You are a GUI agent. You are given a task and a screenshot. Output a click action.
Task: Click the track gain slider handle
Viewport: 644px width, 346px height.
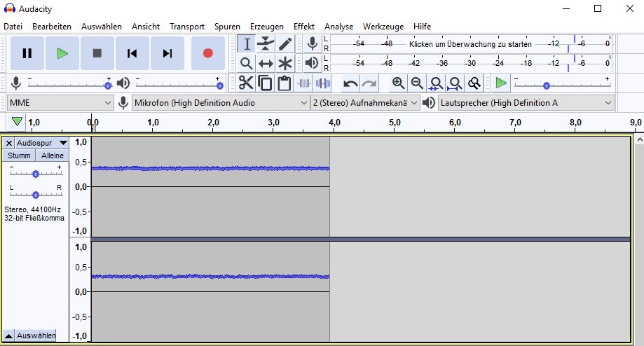tap(36, 174)
